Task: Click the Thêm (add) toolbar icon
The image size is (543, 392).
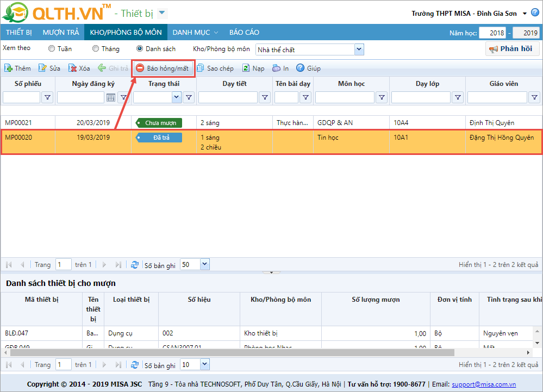Action: pyautogui.click(x=8, y=68)
